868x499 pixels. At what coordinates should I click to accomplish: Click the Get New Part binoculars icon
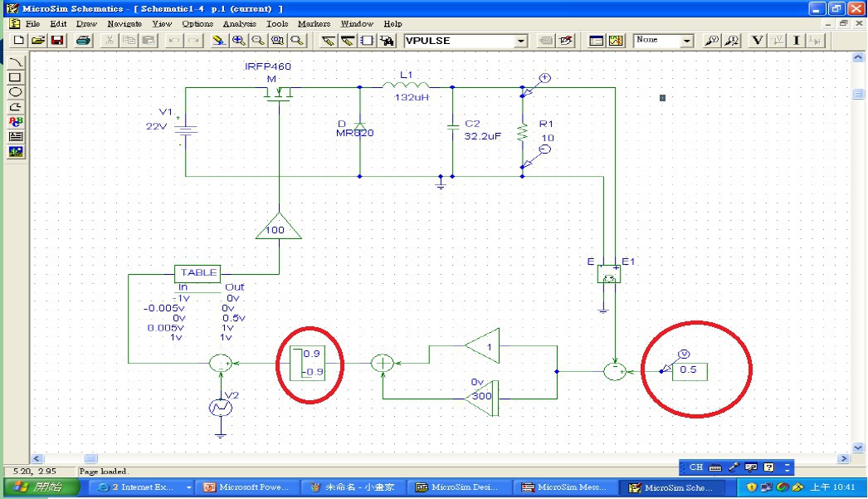pyautogui.click(x=388, y=41)
